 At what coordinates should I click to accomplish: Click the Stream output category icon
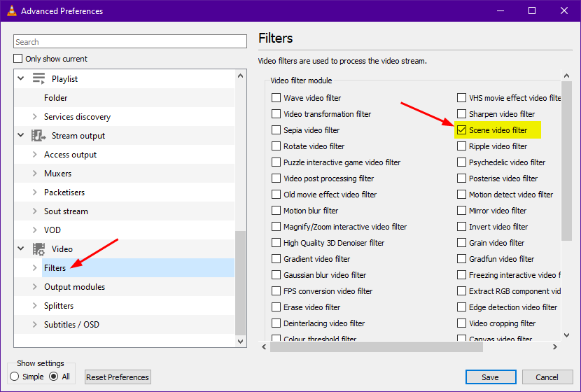pyautogui.click(x=38, y=136)
